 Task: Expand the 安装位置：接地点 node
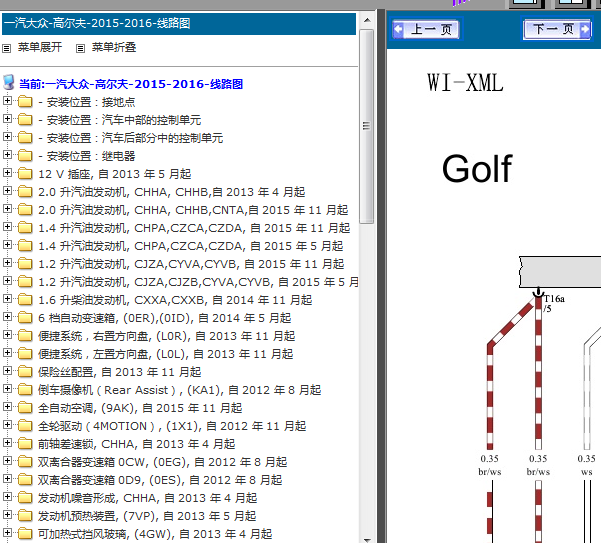pos(7,100)
